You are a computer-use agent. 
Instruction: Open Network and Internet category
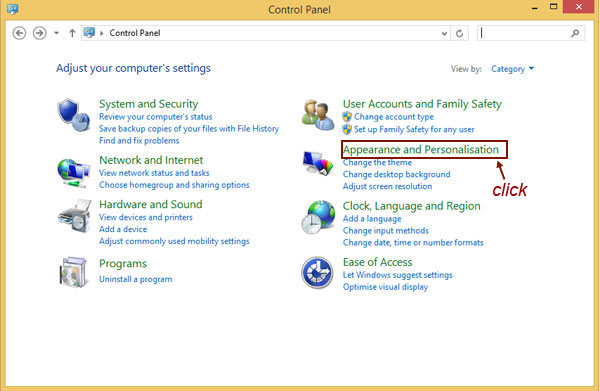click(151, 160)
